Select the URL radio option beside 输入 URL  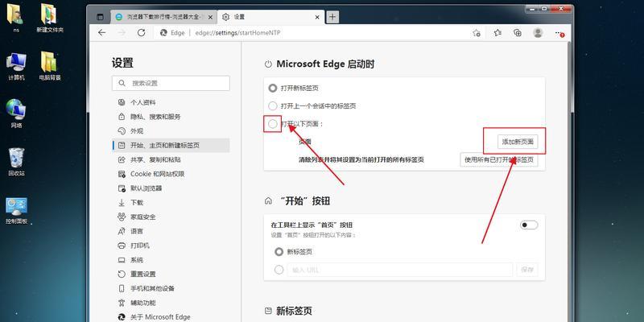(x=279, y=270)
